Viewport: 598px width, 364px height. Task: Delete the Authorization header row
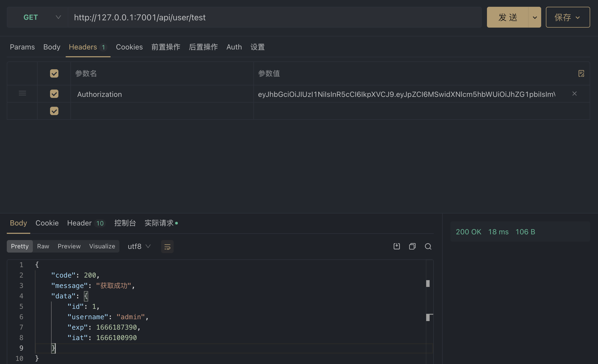point(574,94)
